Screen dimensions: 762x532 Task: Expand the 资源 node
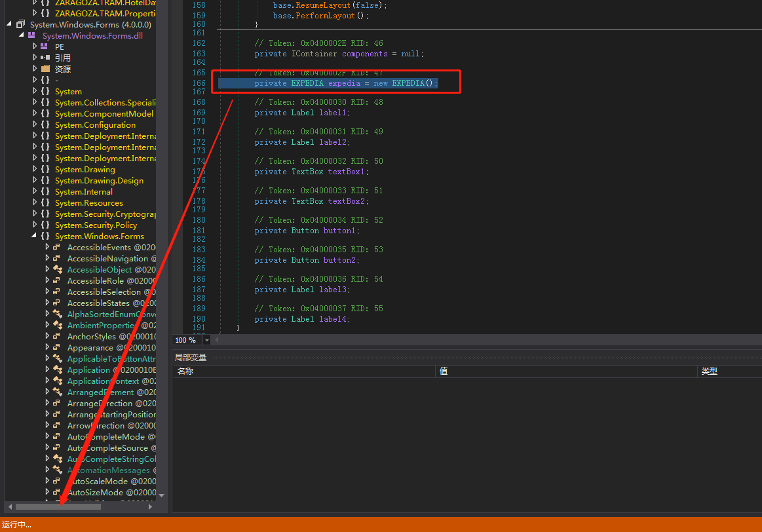point(35,69)
